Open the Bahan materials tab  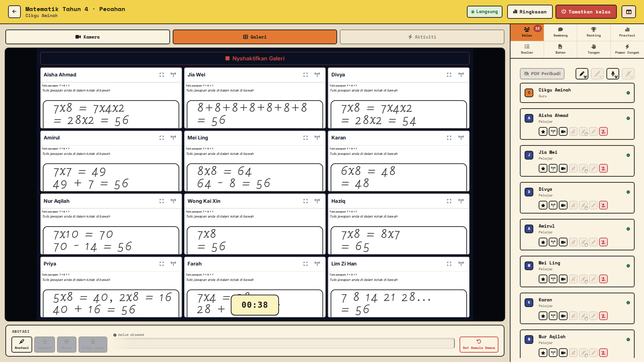click(560, 49)
